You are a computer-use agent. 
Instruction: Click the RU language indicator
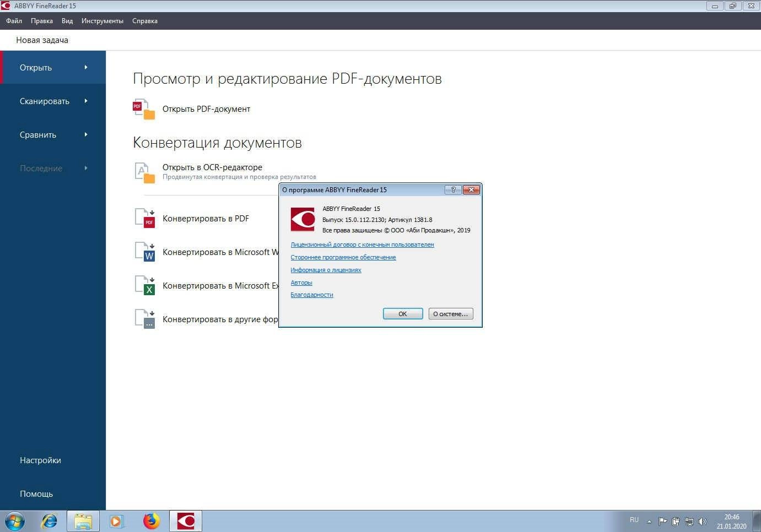[634, 520]
